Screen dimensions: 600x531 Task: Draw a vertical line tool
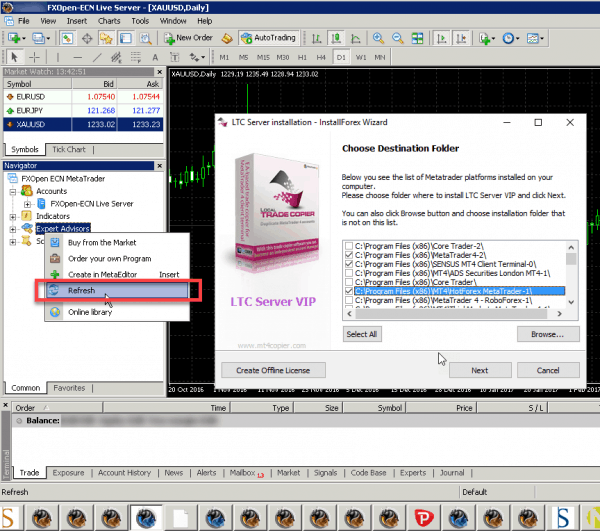click(58, 57)
